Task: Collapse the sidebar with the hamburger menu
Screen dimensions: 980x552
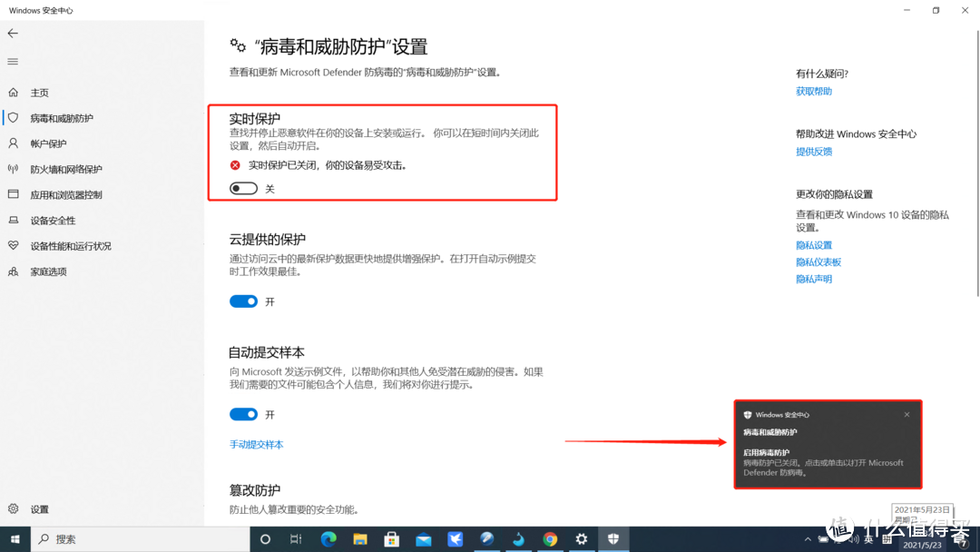Action: coord(12,62)
